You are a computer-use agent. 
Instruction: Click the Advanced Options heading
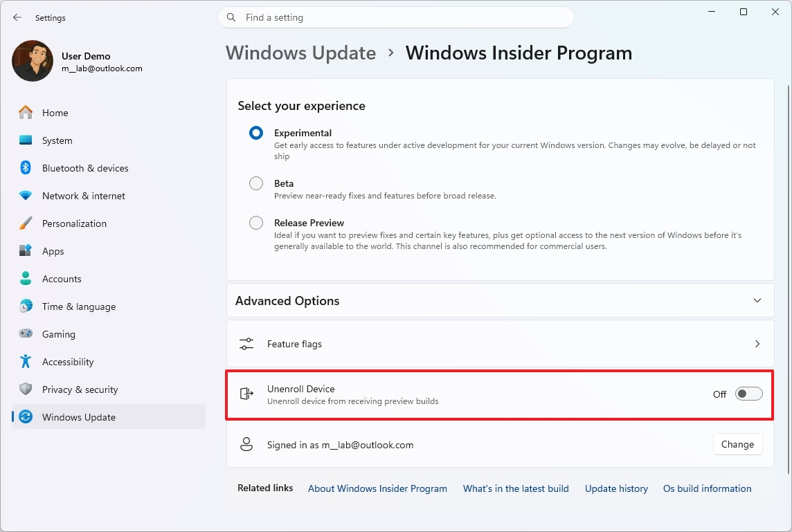click(x=287, y=301)
